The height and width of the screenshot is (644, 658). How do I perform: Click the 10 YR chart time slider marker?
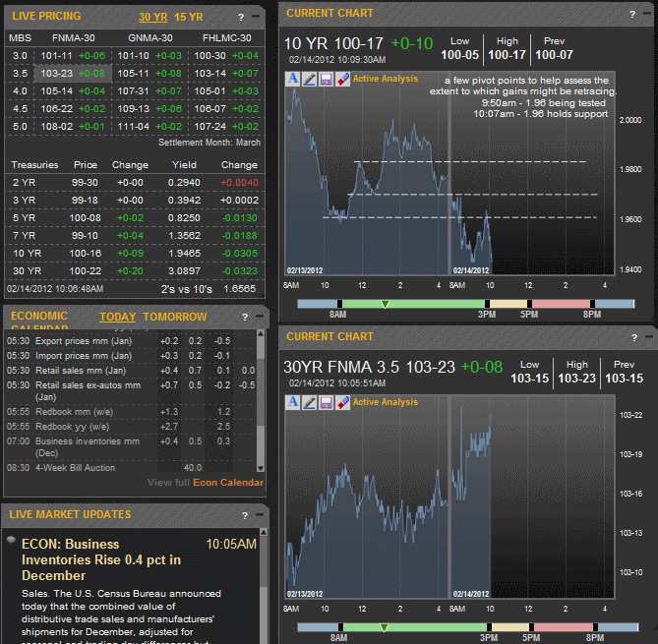[385, 304]
